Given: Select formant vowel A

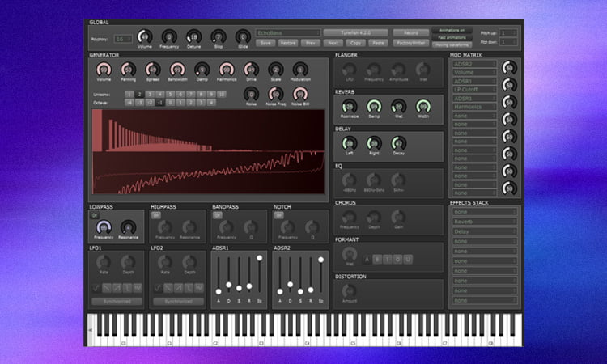Looking at the screenshot, I should tap(367, 259).
